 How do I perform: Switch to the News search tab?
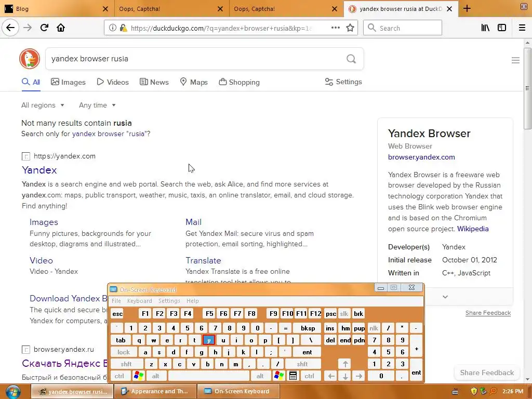[x=154, y=82]
